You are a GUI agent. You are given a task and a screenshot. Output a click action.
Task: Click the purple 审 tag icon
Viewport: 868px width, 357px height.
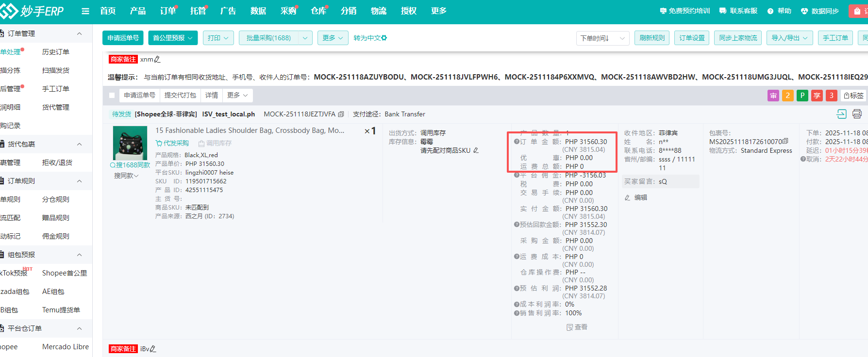(773, 96)
